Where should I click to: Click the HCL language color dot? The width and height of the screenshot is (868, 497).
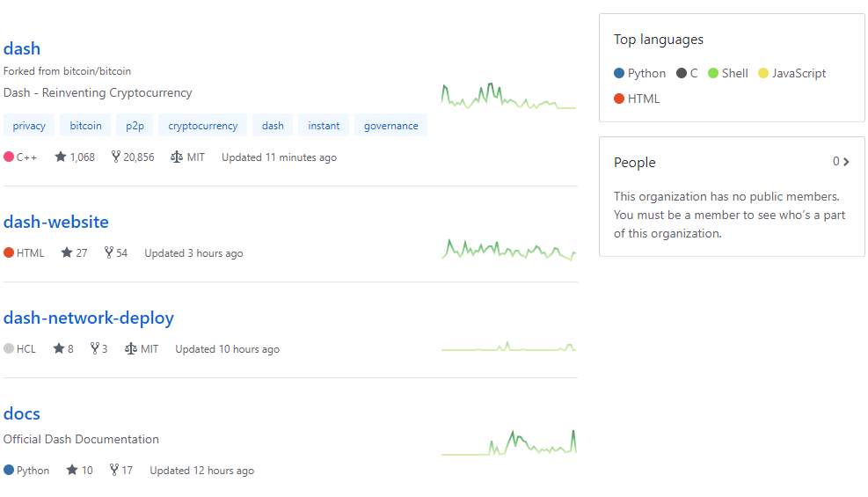coord(9,348)
